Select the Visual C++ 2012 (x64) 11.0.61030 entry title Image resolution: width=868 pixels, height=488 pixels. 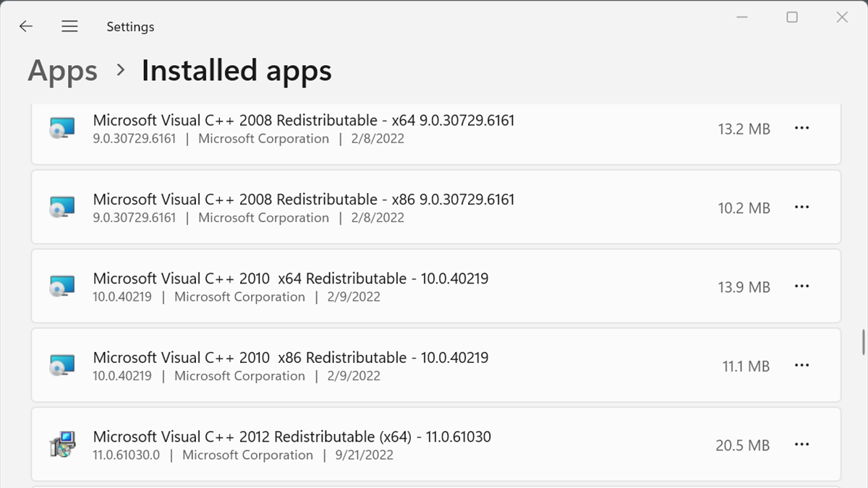point(292,437)
